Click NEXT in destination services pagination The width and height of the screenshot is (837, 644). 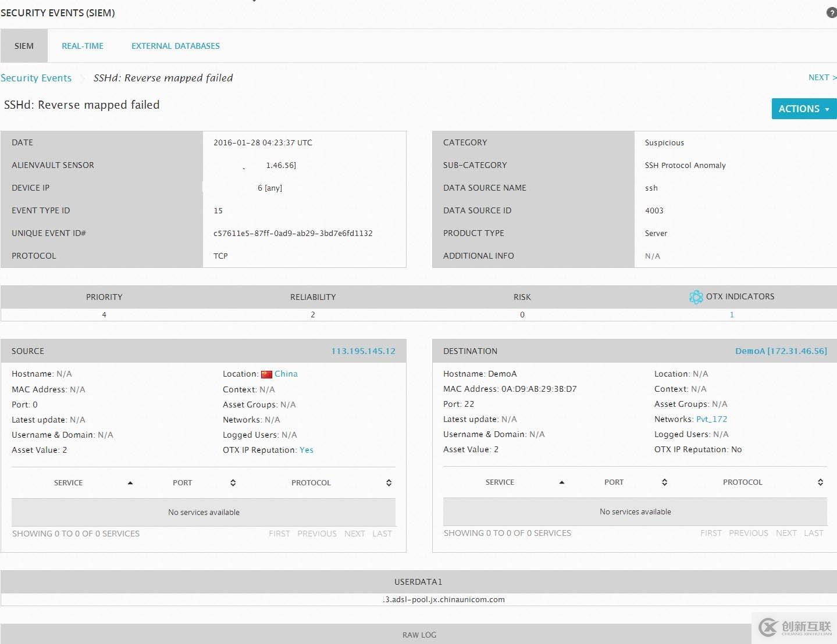(786, 533)
